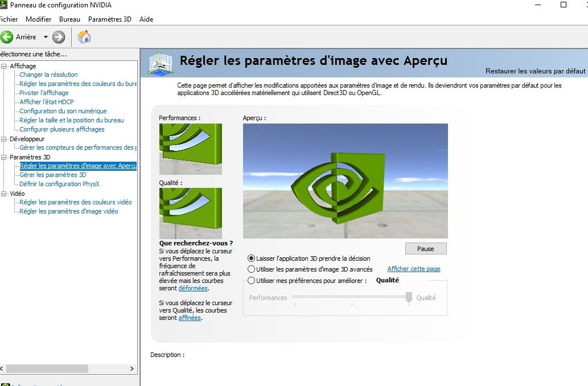Open Régler les paramètres d'image vidéo
Screen dimensions: 588x386
pos(69,211)
